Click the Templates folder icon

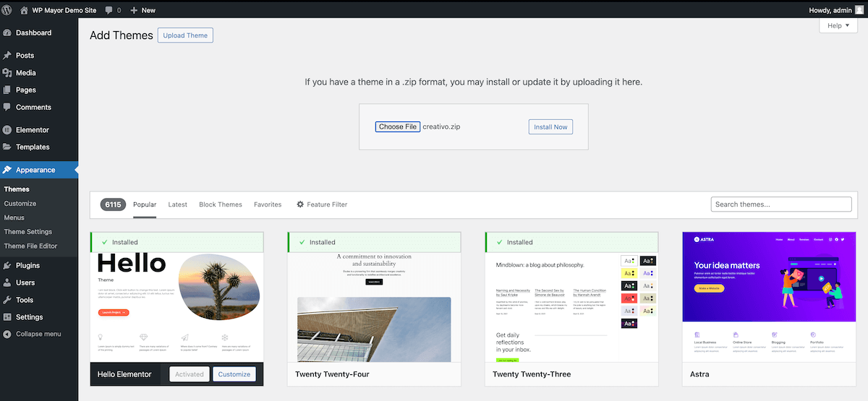[x=7, y=147]
